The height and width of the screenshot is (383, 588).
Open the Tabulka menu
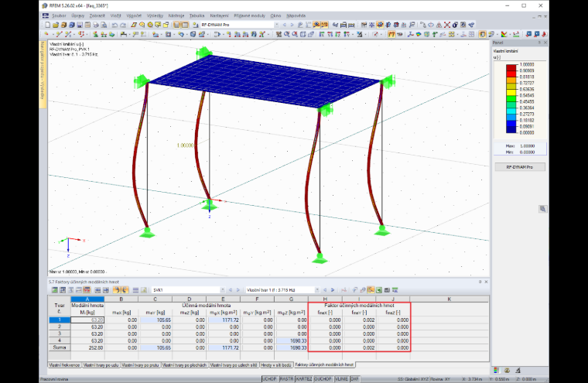(x=197, y=15)
